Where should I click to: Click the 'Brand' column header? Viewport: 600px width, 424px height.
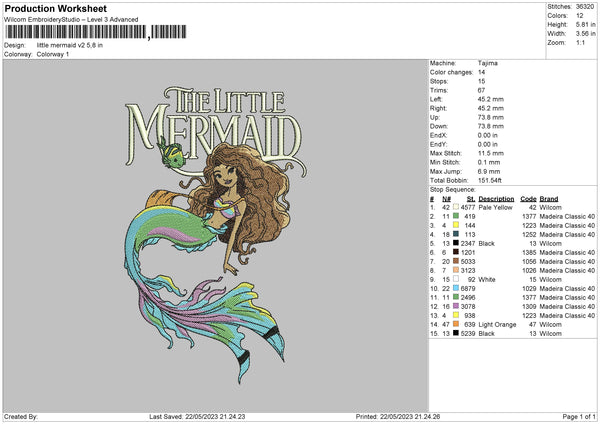549,199
